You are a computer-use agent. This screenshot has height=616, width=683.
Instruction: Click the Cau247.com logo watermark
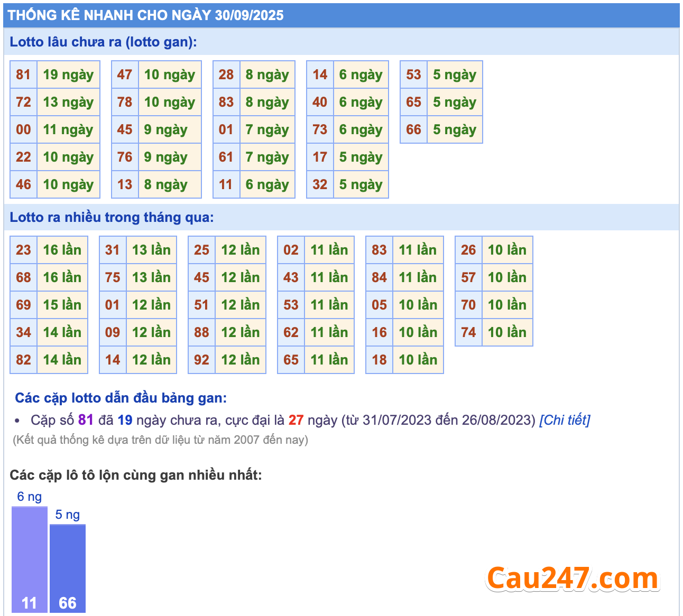572,578
